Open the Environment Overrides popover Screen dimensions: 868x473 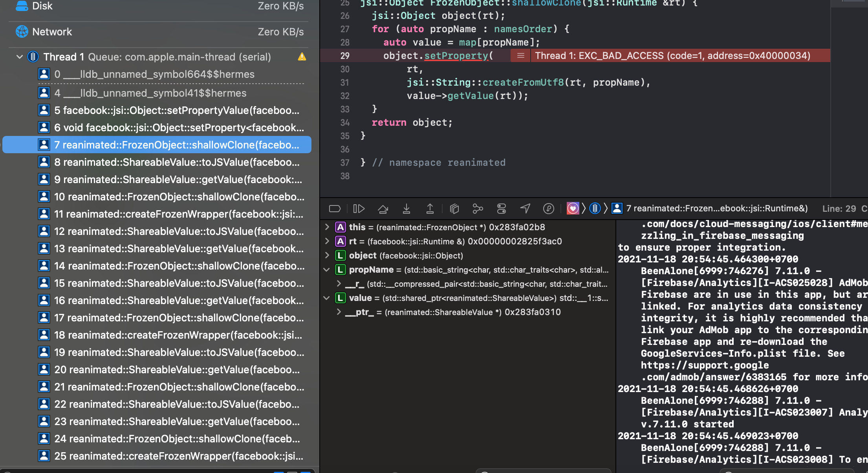click(502, 209)
